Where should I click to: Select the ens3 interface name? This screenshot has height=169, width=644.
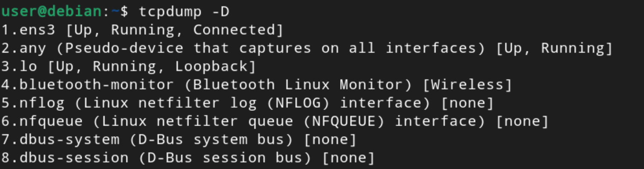pyautogui.click(x=37, y=30)
